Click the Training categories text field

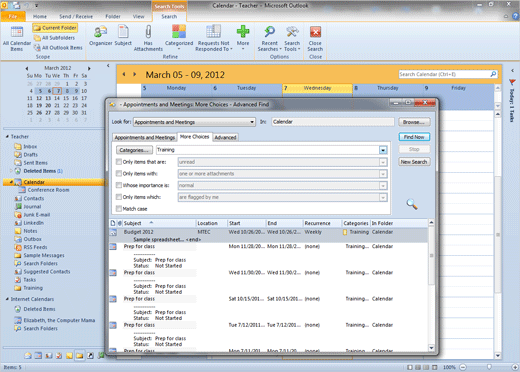(268, 150)
